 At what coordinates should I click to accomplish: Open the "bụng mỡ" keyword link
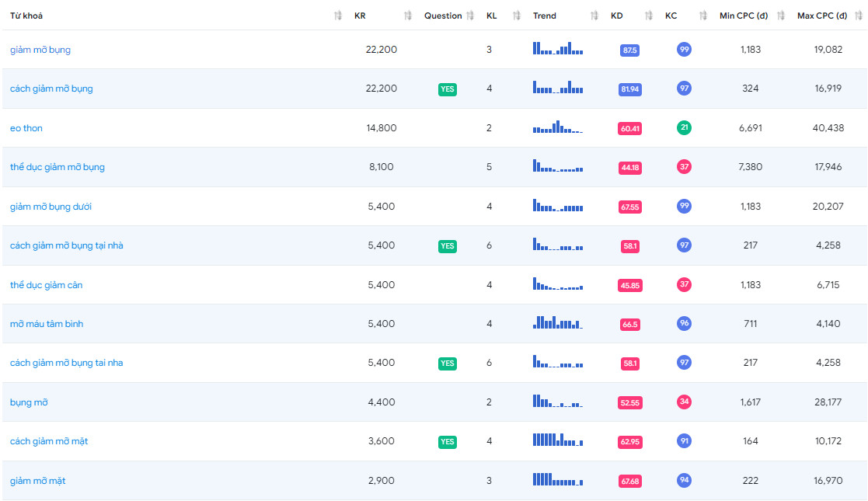(29, 402)
